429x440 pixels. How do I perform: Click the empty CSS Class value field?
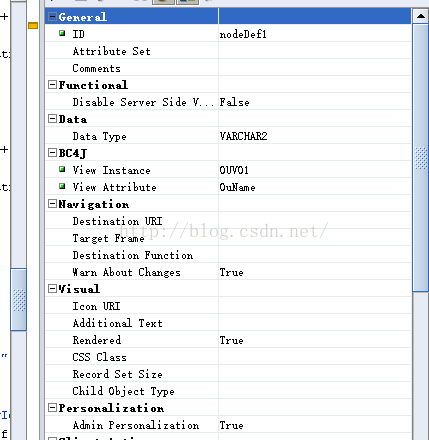click(x=315, y=357)
